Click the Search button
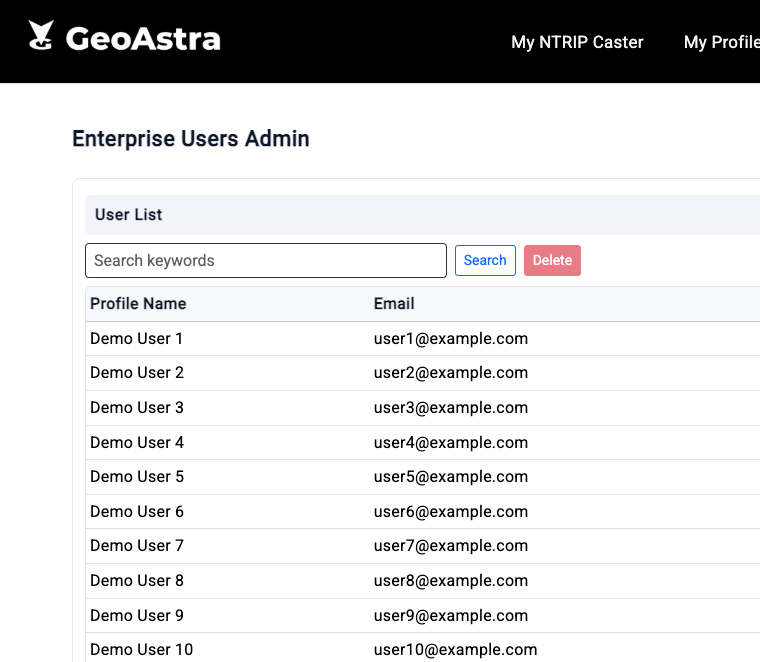760x662 pixels. tap(485, 260)
